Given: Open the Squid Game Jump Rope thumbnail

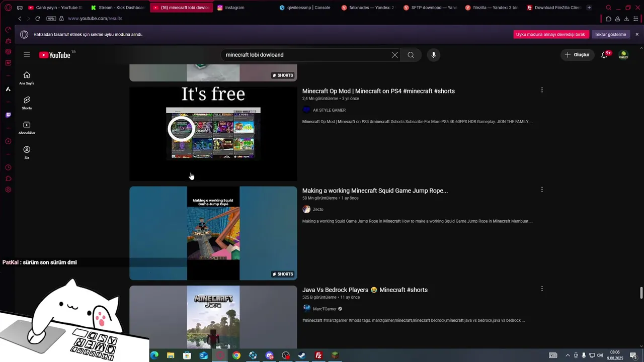Looking at the screenshot, I should (213, 233).
